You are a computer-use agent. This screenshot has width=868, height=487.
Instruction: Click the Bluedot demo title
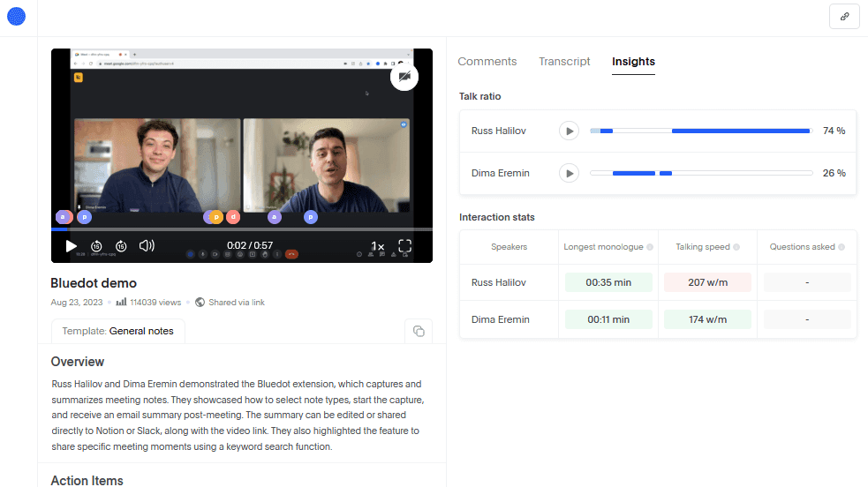[94, 283]
